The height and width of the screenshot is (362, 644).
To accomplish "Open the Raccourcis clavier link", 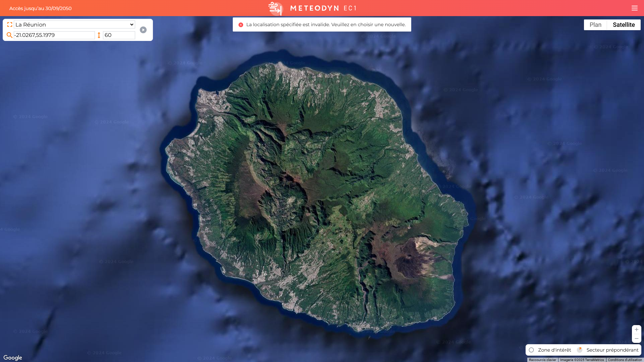I will click(x=542, y=360).
